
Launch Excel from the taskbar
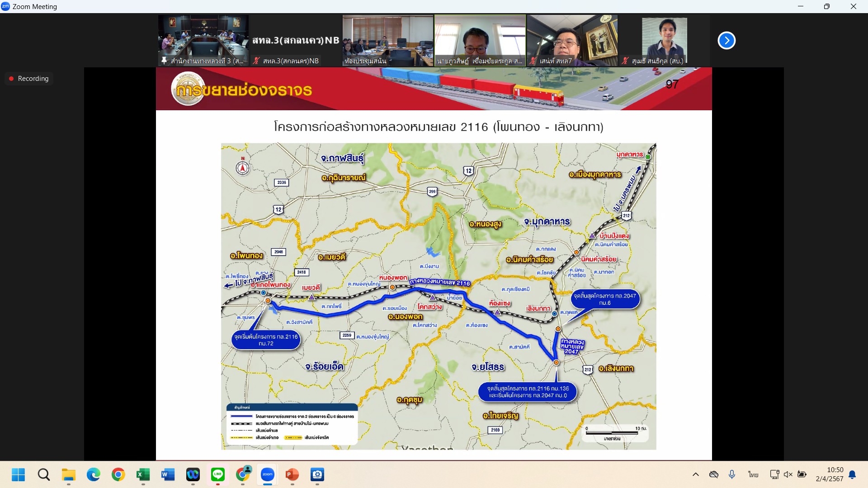point(143,474)
